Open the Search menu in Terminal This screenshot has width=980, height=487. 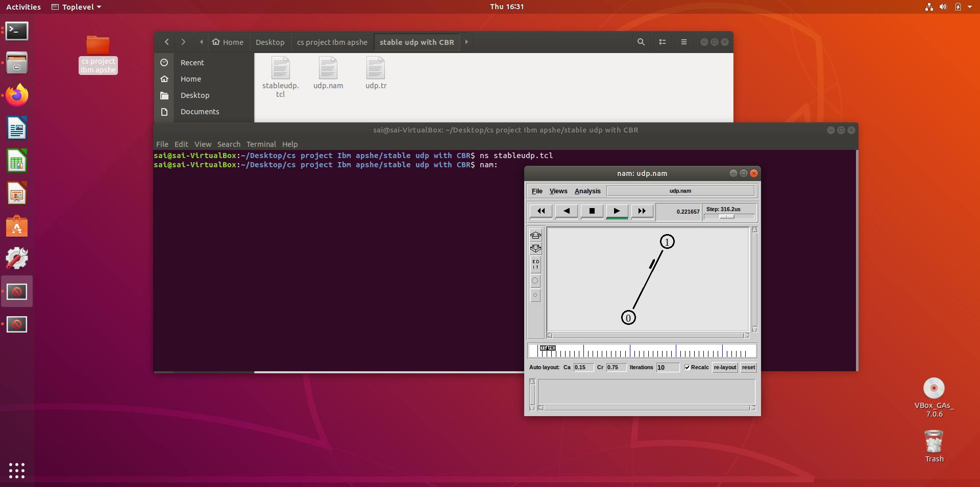click(x=229, y=144)
